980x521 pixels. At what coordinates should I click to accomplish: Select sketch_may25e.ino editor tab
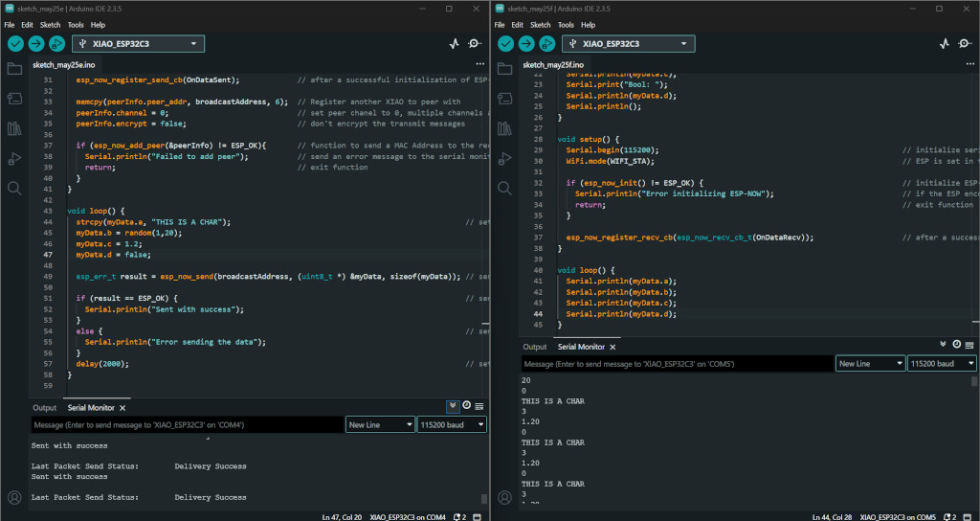coord(64,65)
